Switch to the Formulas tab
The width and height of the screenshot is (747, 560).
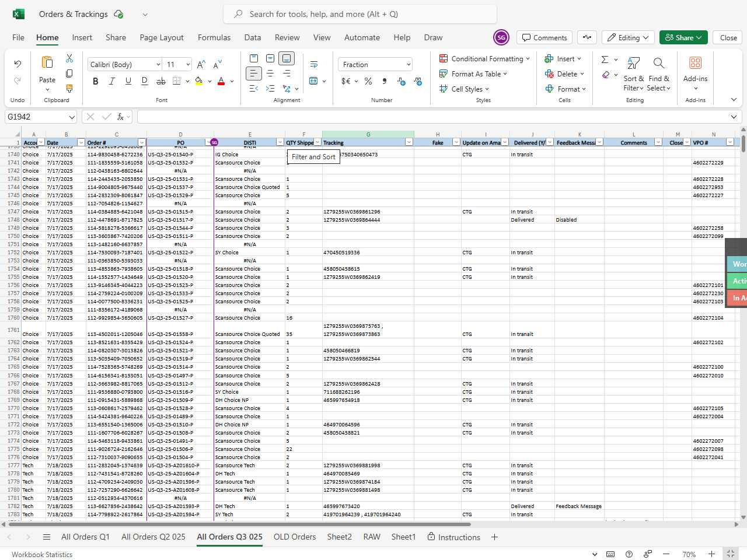[x=214, y=37]
